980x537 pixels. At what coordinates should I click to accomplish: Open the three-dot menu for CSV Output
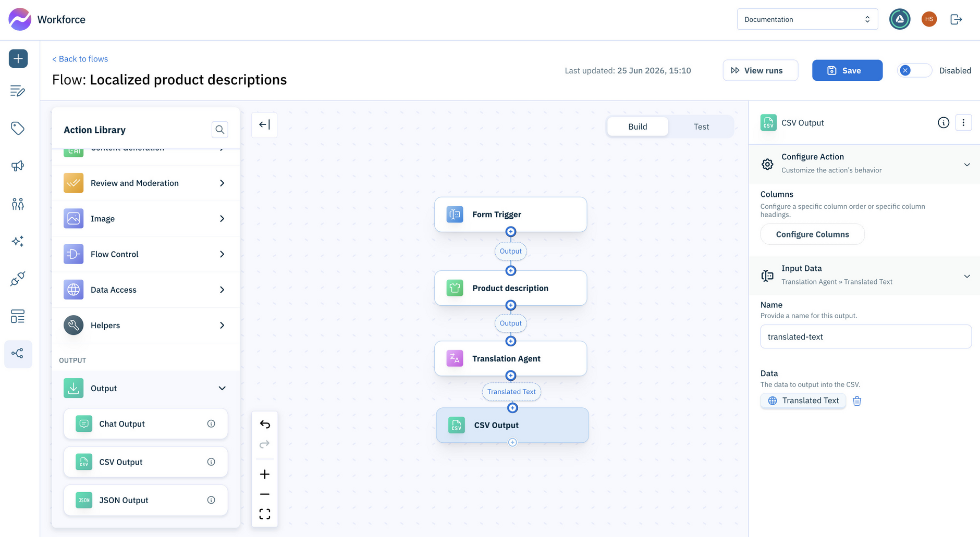pos(963,122)
